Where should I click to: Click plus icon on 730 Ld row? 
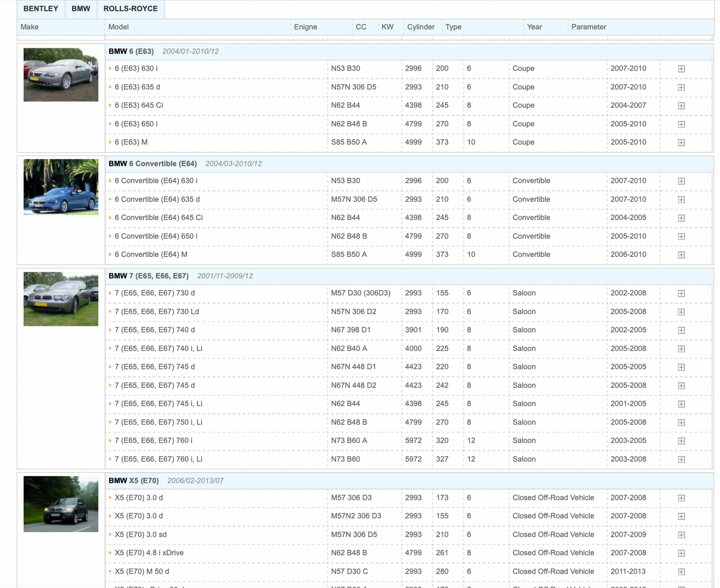(681, 312)
